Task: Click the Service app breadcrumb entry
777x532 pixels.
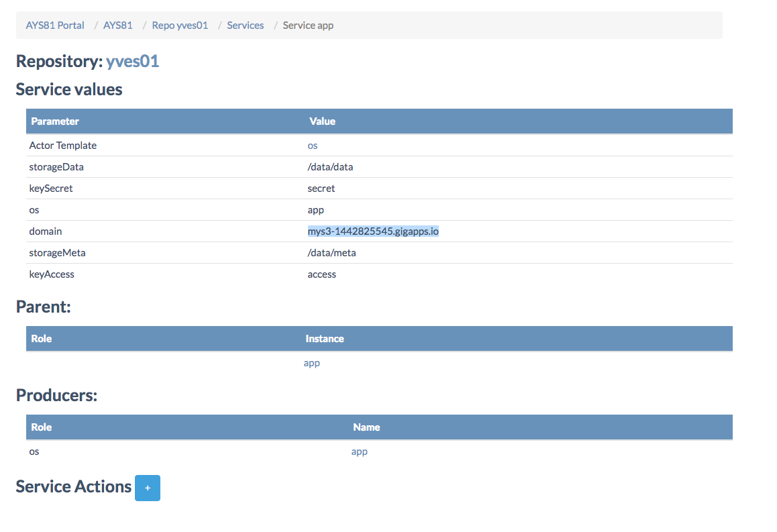Action: pyautogui.click(x=308, y=25)
